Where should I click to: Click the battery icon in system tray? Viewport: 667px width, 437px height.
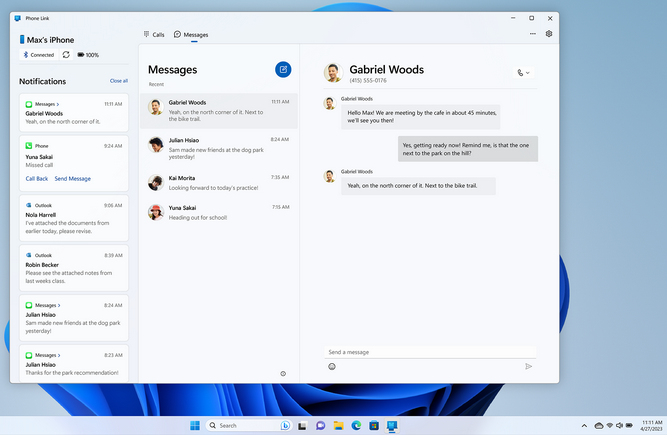(629, 426)
